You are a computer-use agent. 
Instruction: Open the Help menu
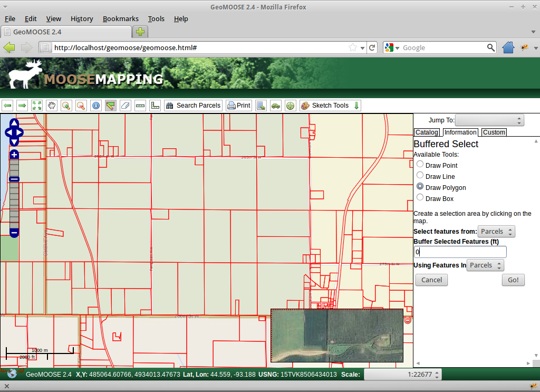point(181,19)
